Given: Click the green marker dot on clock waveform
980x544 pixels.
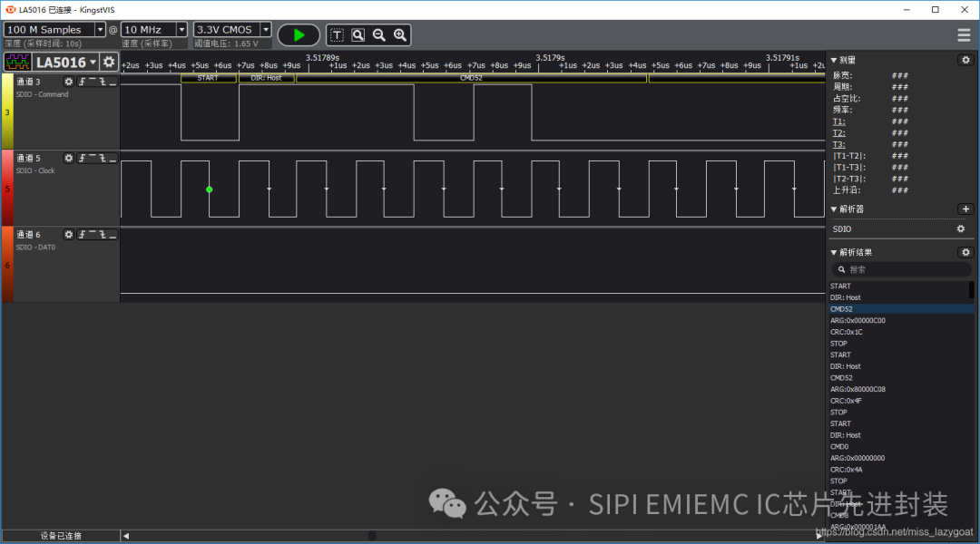Looking at the screenshot, I should click(210, 189).
